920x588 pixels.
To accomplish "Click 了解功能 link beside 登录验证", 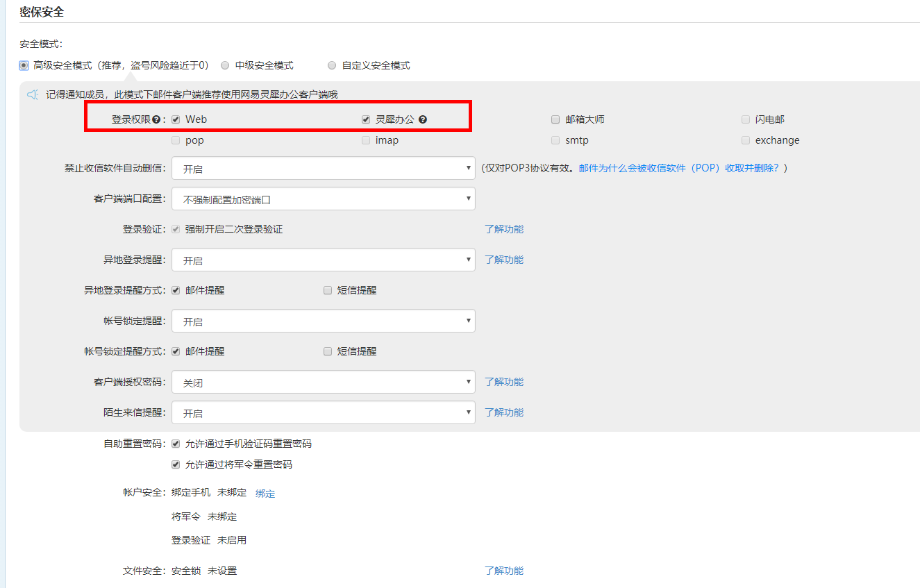I will [504, 229].
